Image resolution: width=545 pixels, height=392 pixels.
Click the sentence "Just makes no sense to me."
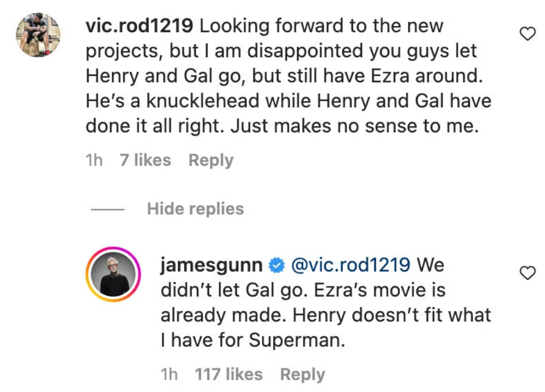coord(354,126)
